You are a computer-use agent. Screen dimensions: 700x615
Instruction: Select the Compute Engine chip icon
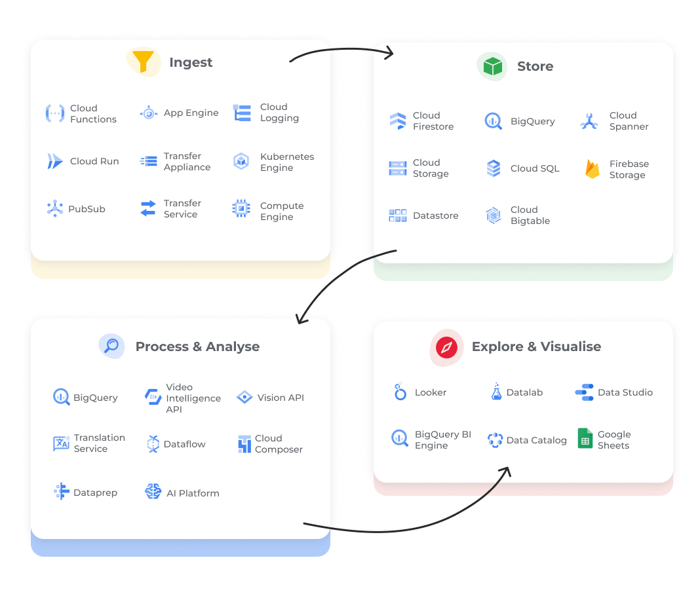point(241,208)
